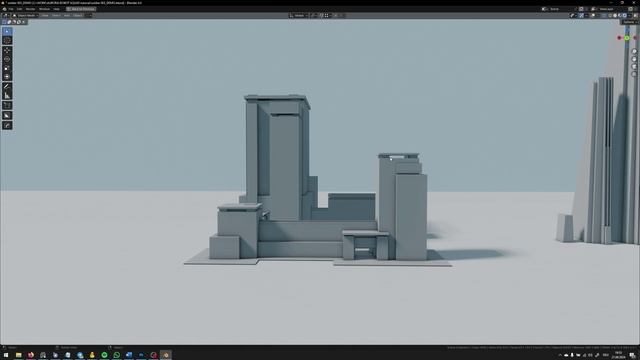Viewport: 640px width, 360px height.
Task: Open the editor type selector in viewport header
Action: coord(7,16)
